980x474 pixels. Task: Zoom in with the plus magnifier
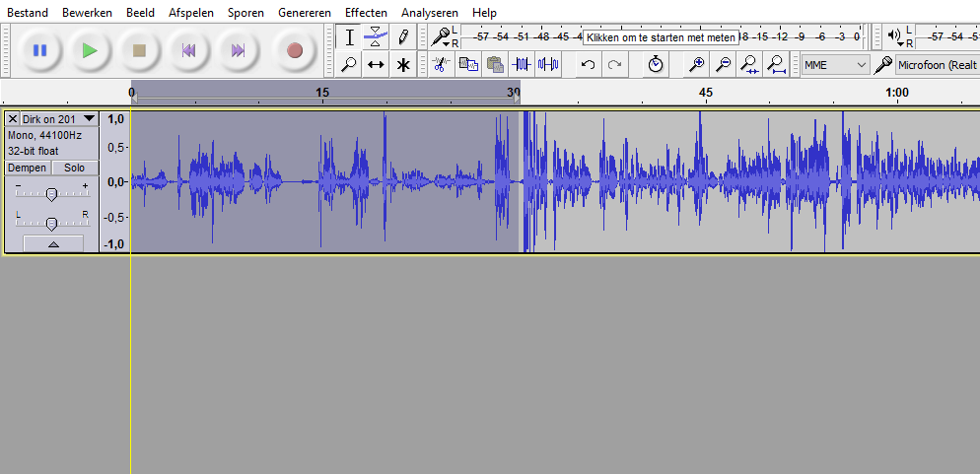point(697,64)
